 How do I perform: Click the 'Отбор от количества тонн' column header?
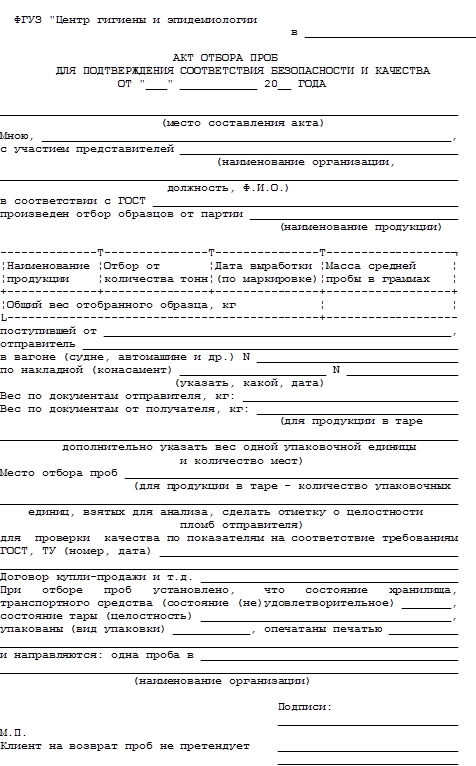156,273
